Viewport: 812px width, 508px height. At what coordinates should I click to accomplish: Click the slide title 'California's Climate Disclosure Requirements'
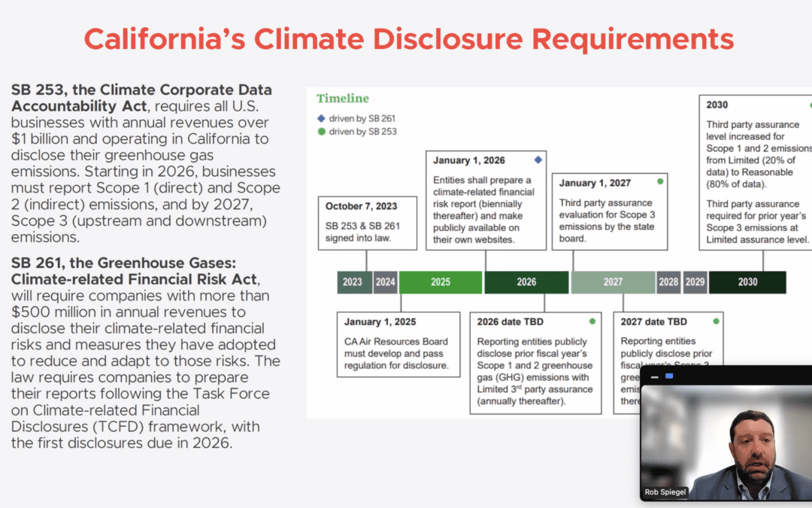(x=408, y=39)
